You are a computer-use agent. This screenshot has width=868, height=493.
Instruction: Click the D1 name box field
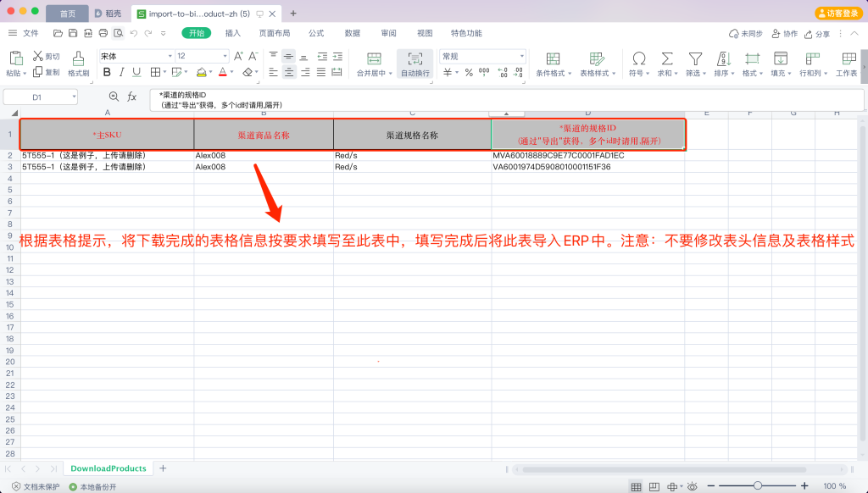point(37,97)
